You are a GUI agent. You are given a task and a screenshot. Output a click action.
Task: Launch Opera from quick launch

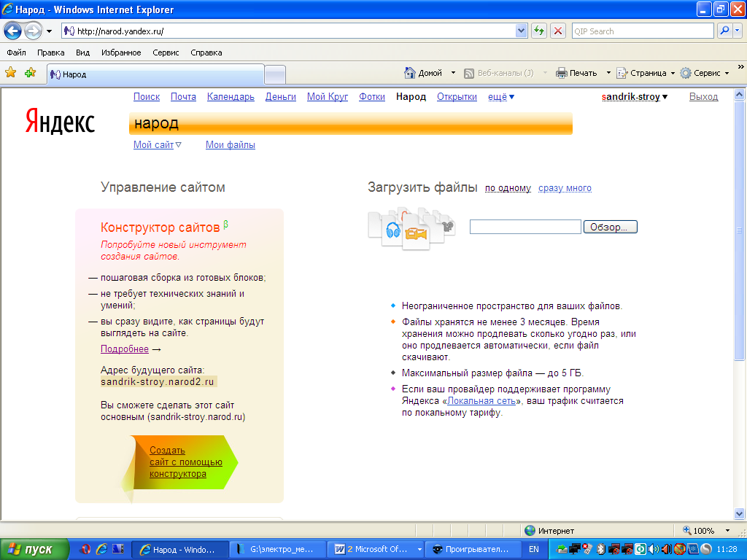(85, 549)
